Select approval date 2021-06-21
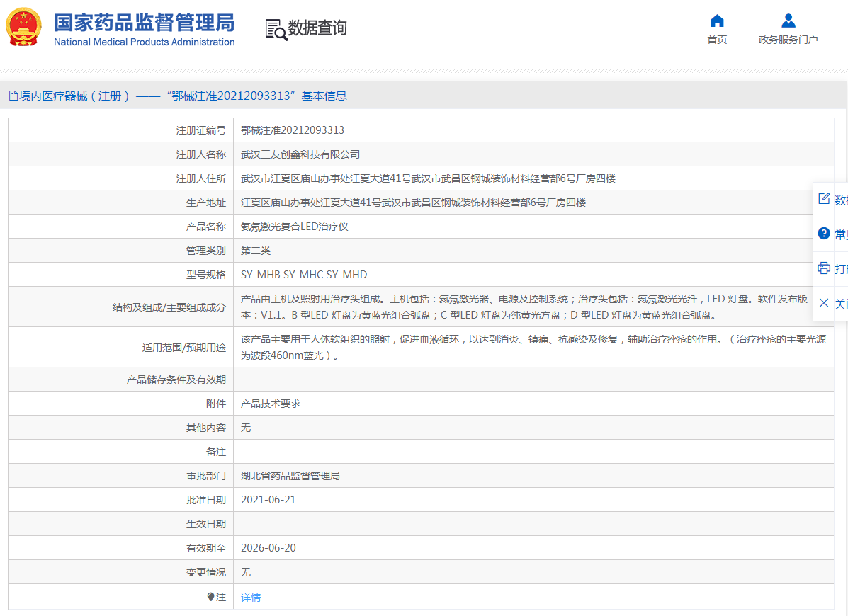The image size is (848, 616). click(268, 500)
